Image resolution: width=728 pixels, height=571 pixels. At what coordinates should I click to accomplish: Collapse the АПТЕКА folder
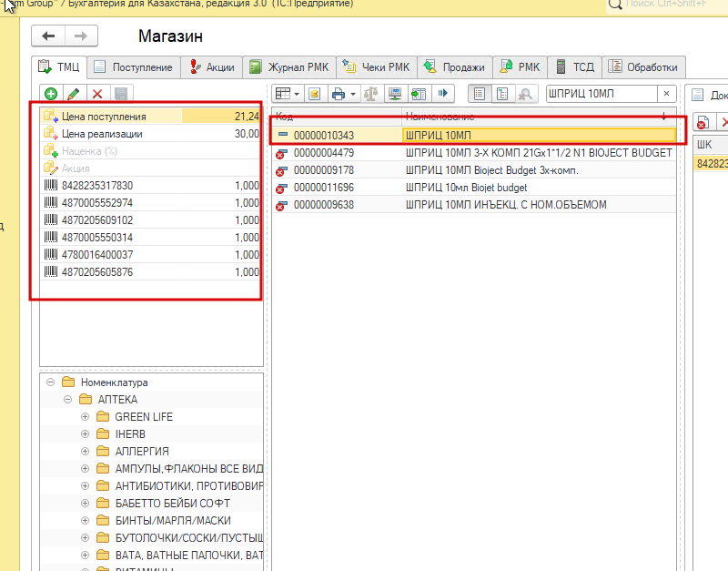pos(67,400)
